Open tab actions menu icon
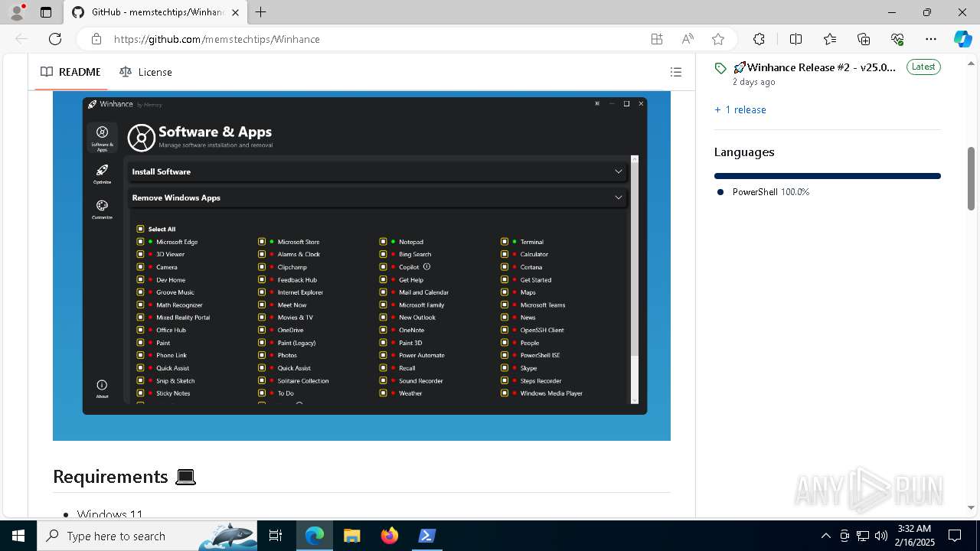 click(46, 12)
